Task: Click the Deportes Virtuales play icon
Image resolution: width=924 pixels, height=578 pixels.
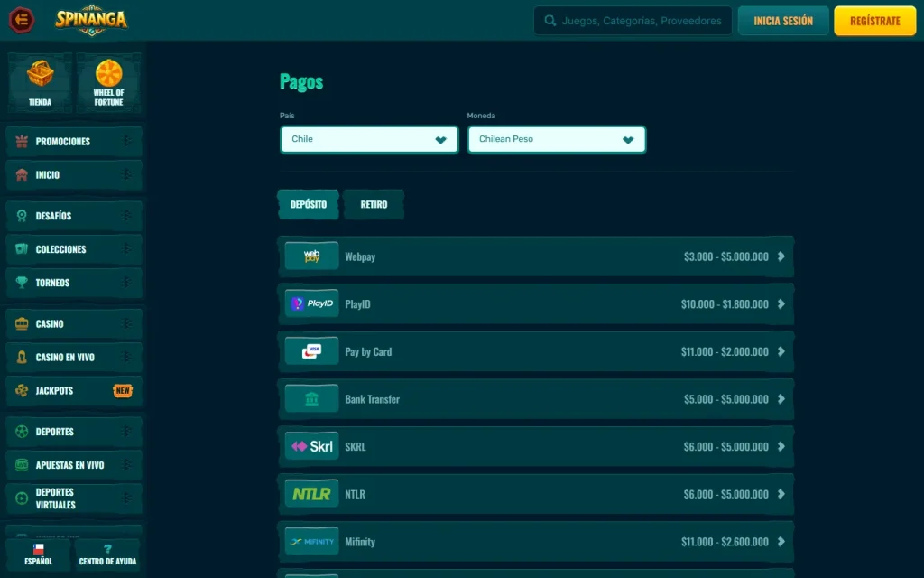Action: 22,499
